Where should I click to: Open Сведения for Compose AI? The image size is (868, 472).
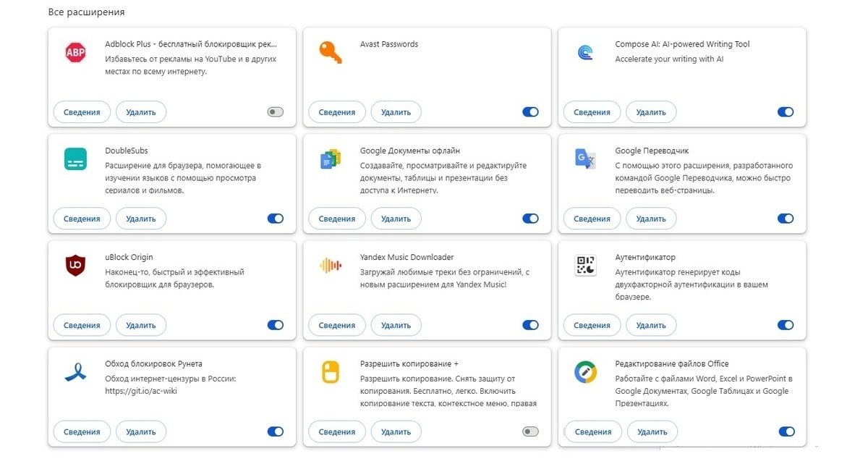(x=592, y=112)
